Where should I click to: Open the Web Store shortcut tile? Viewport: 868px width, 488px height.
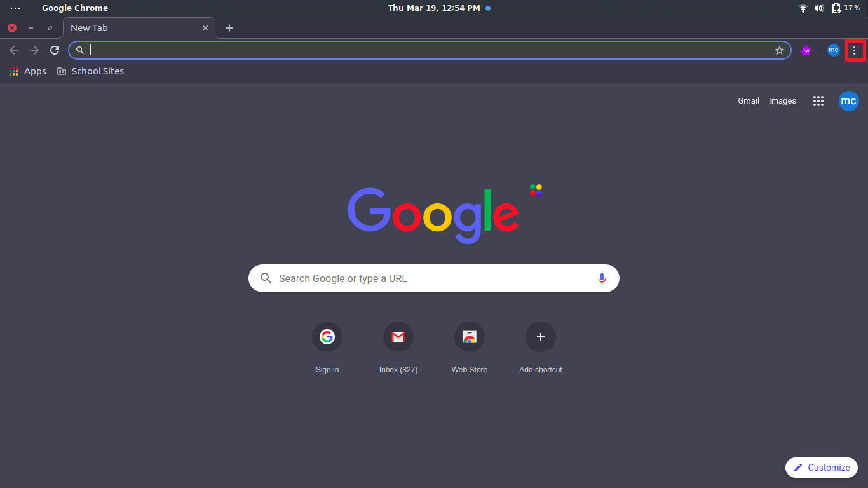470,348
